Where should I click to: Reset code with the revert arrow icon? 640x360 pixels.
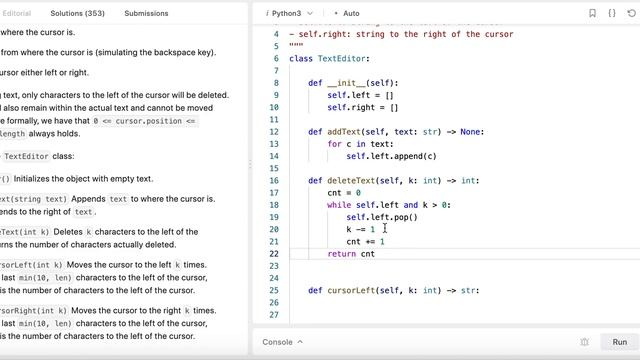tap(631, 13)
